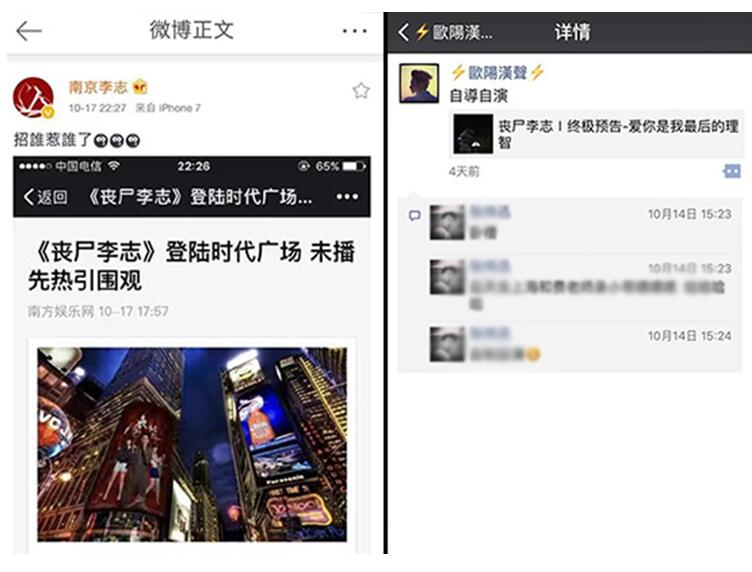
Task: Tap the 详情 title in header
Action: (572, 32)
